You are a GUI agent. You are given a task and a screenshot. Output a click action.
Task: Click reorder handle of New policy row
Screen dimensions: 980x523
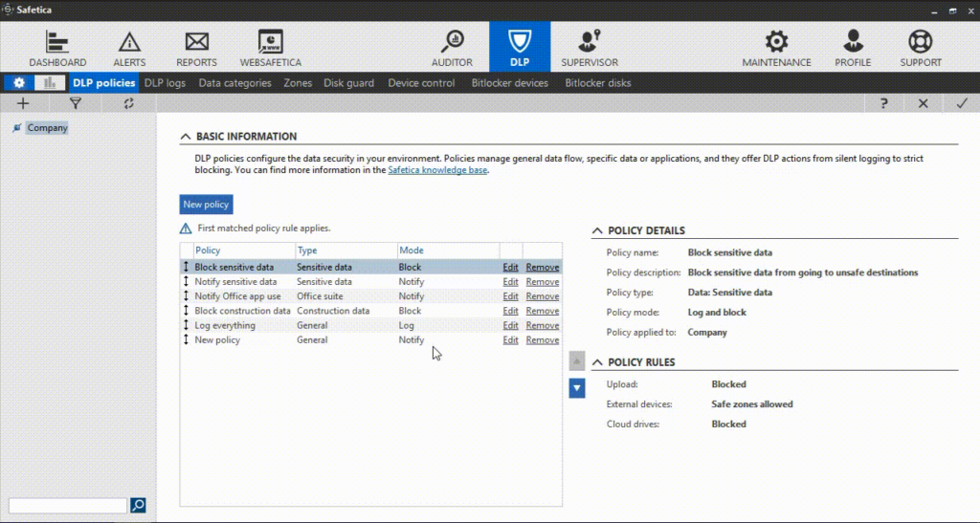pos(186,339)
